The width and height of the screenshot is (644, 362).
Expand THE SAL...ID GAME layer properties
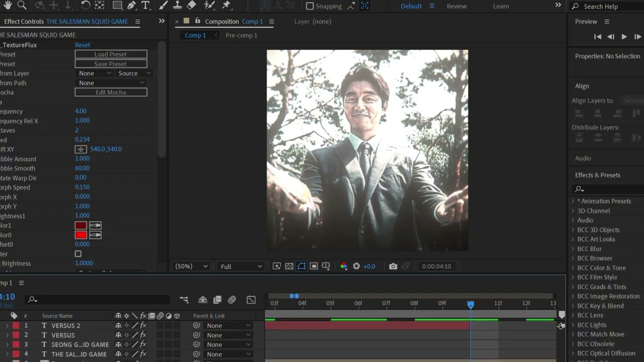click(7, 354)
